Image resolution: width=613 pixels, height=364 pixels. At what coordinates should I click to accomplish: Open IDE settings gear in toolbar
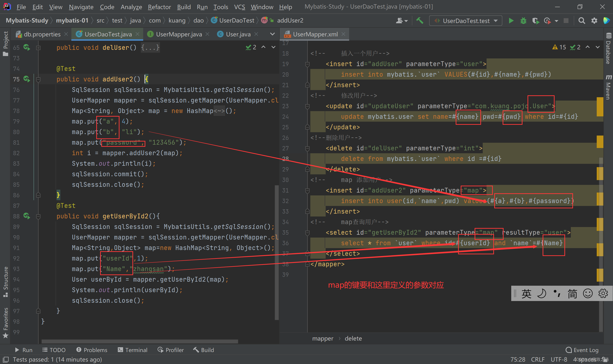click(x=594, y=21)
